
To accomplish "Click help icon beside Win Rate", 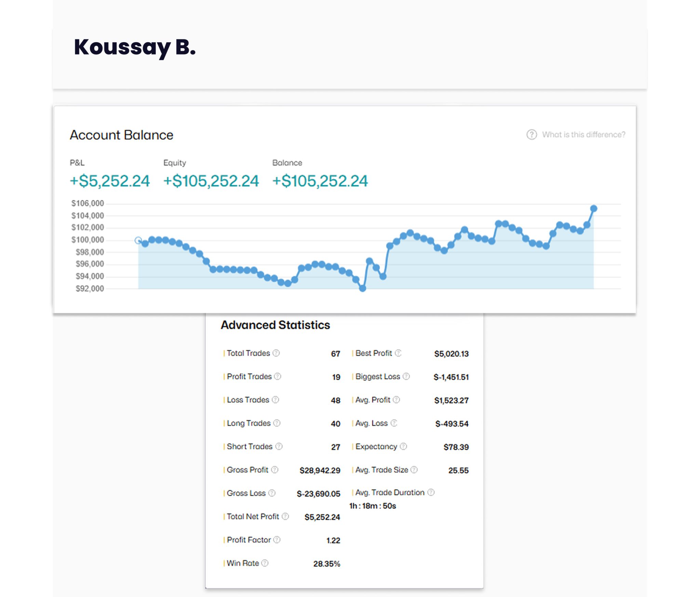I will [x=265, y=563].
